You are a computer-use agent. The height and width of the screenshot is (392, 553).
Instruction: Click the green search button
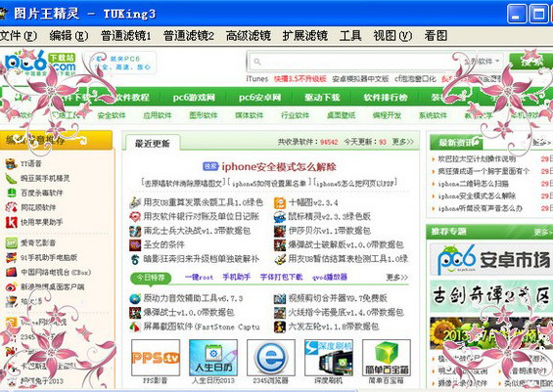530,62
